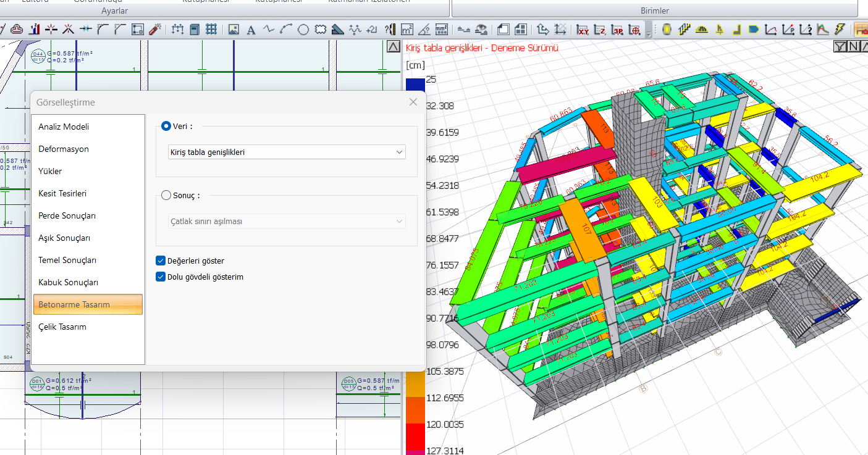
Task: Select the circle drawing tool
Action: click(303, 29)
